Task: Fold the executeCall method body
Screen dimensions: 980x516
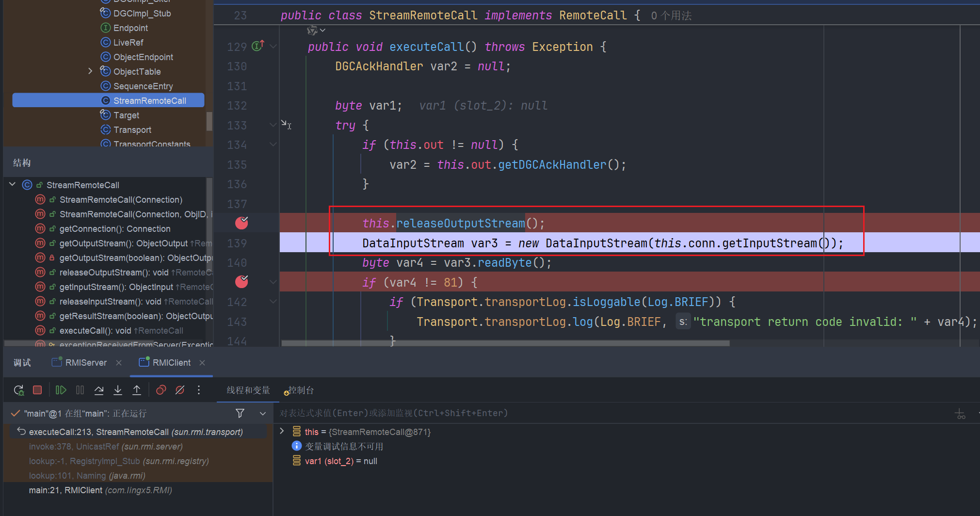Action: 273,47
